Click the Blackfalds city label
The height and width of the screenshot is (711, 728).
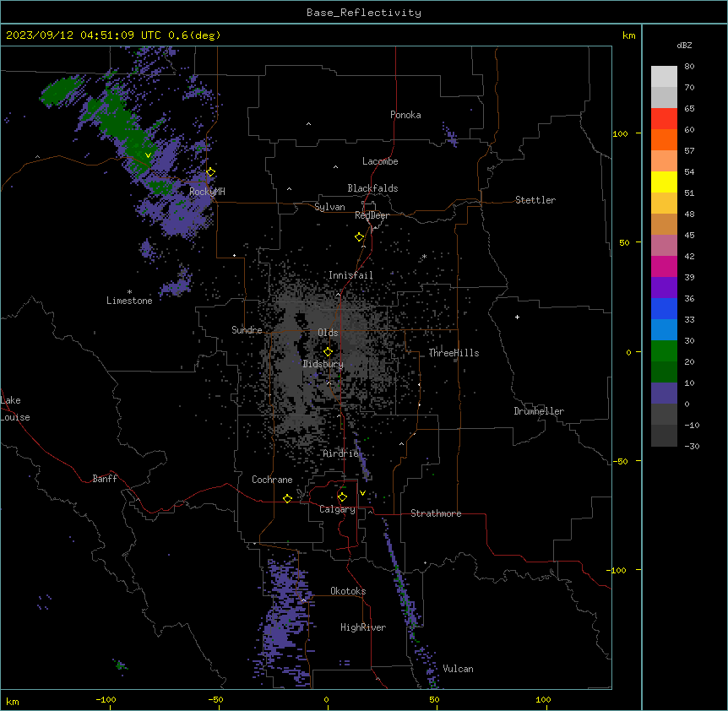(372, 188)
